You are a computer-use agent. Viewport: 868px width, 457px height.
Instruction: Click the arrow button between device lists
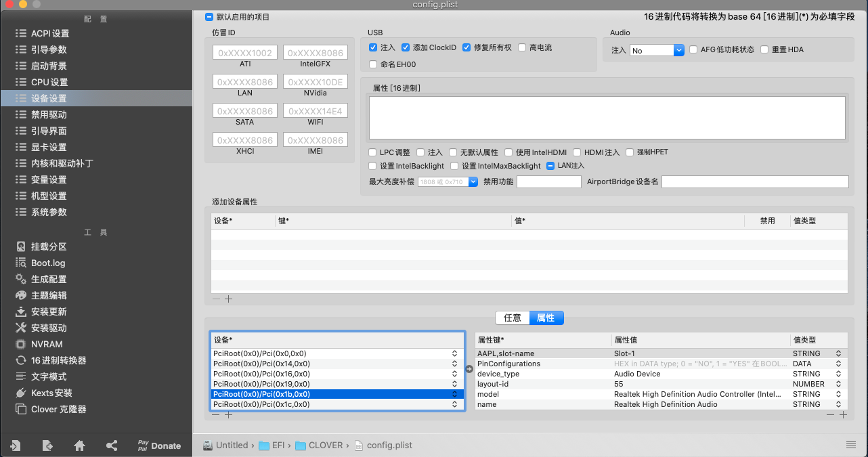(x=470, y=369)
